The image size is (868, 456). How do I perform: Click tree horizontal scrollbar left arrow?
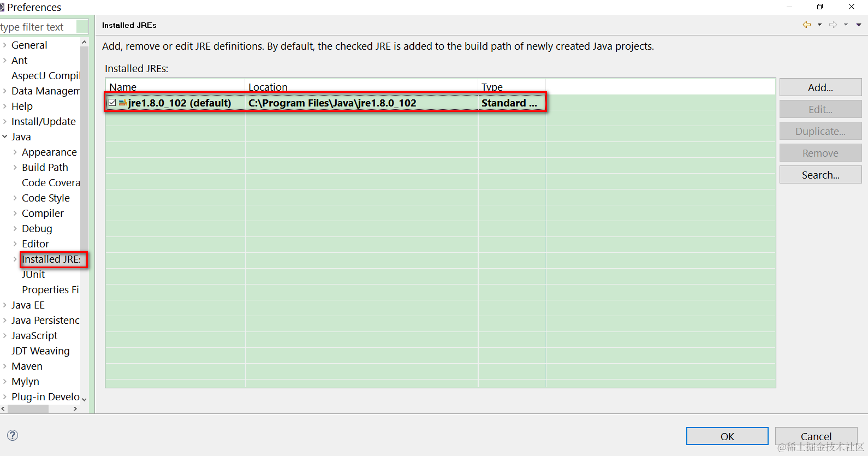click(3, 408)
